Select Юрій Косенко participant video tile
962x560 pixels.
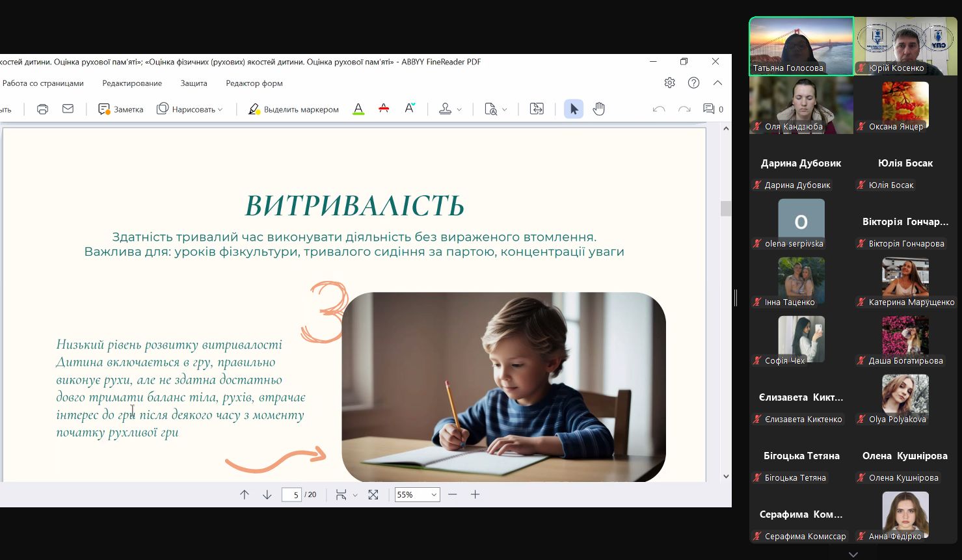pos(905,46)
